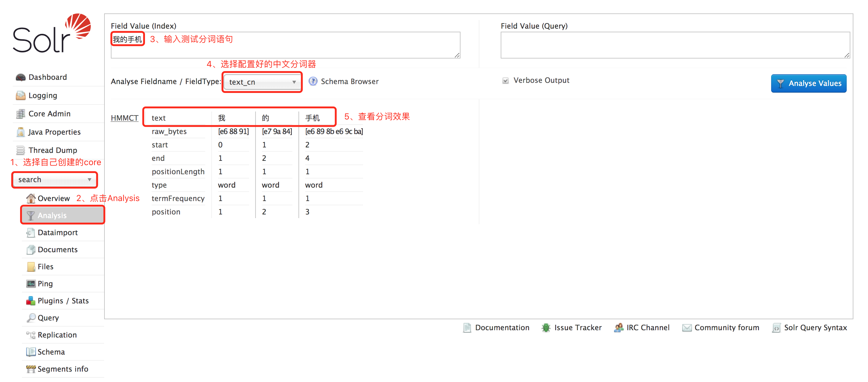Click the Field Value (Index) text area

pos(285,45)
